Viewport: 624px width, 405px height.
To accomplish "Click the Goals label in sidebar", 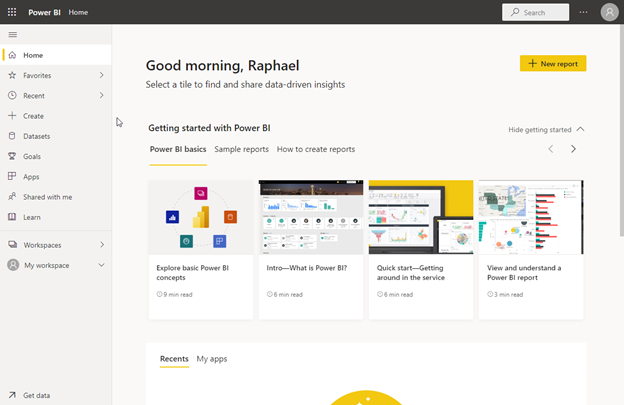I will point(32,156).
